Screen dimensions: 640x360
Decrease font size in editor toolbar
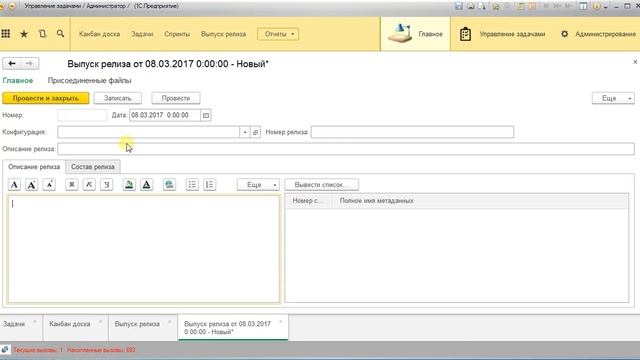tap(49, 184)
